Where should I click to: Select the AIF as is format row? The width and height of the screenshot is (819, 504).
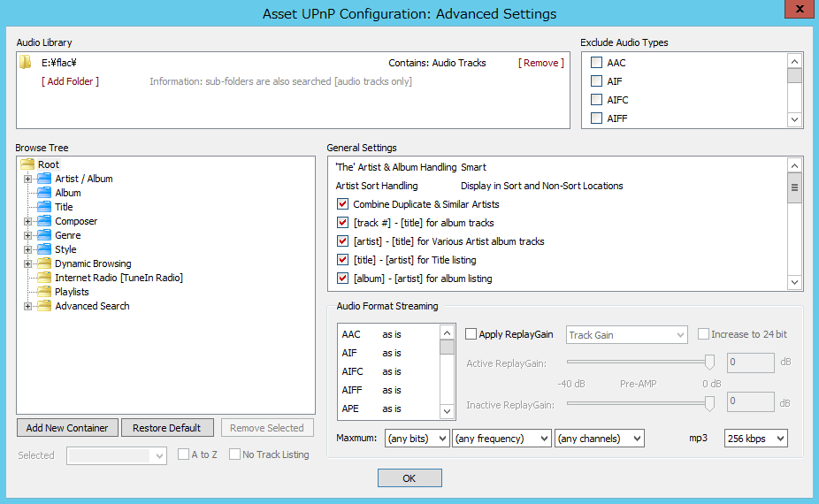pyautogui.click(x=389, y=353)
